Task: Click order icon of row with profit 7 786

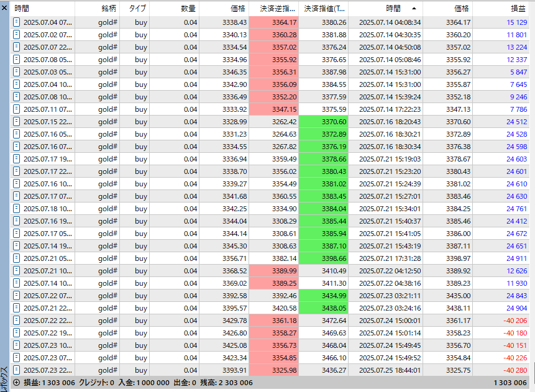Action: 16,109
